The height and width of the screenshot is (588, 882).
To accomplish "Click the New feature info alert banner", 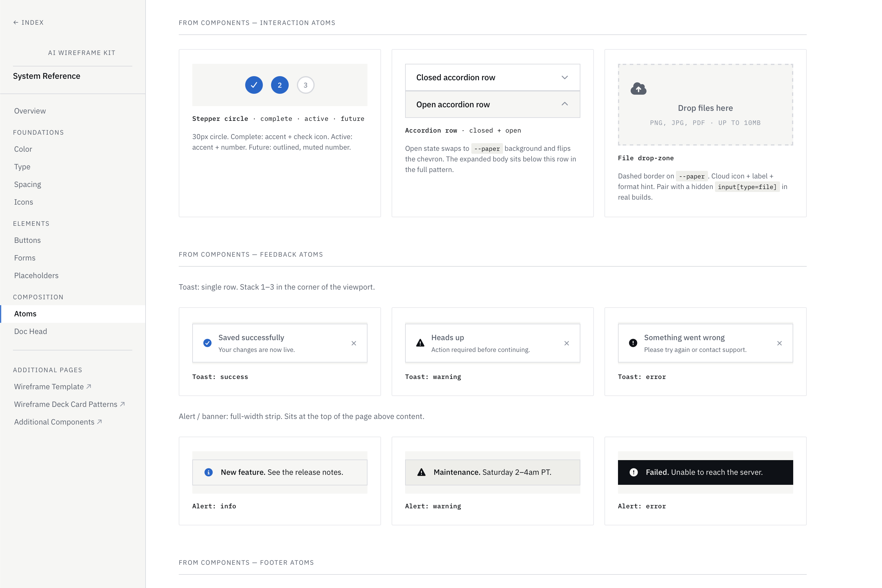I will pos(280,472).
